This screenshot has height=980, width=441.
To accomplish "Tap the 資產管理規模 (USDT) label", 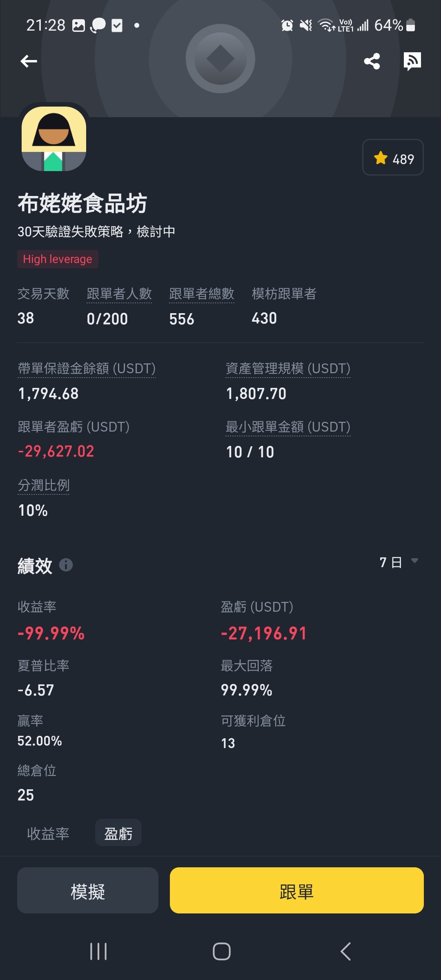I will pos(288,369).
